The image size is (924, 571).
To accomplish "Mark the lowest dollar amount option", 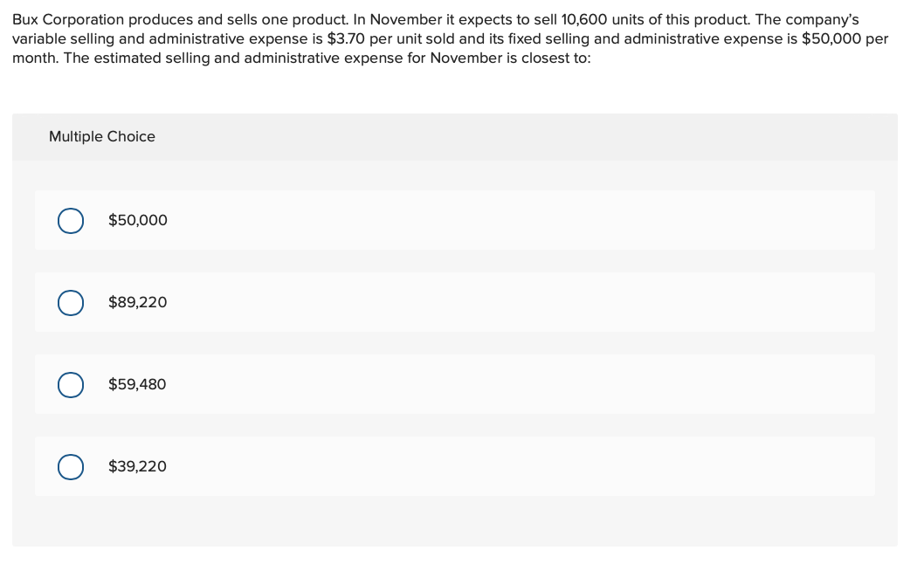I will pyautogui.click(x=137, y=466).
